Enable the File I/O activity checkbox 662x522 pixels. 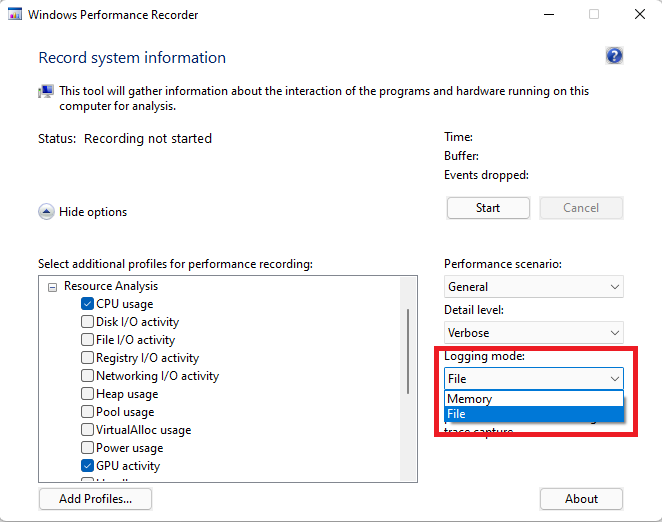click(x=87, y=340)
